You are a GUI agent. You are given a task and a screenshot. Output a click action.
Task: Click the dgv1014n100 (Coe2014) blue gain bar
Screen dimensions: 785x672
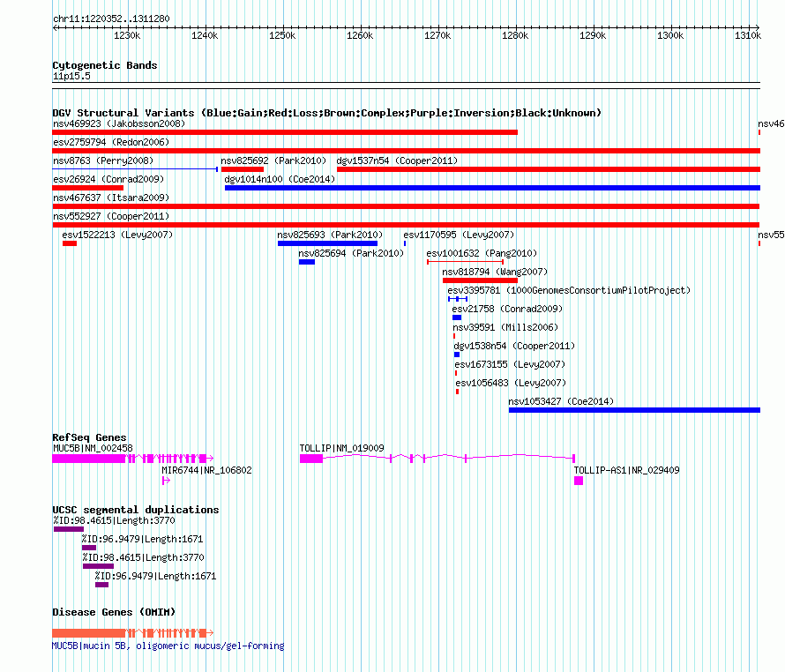click(493, 188)
